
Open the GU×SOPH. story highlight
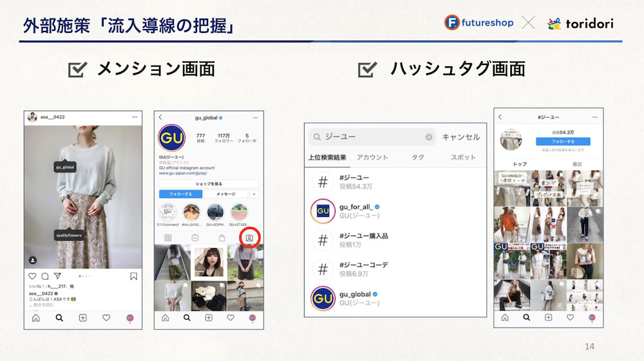tap(215, 212)
